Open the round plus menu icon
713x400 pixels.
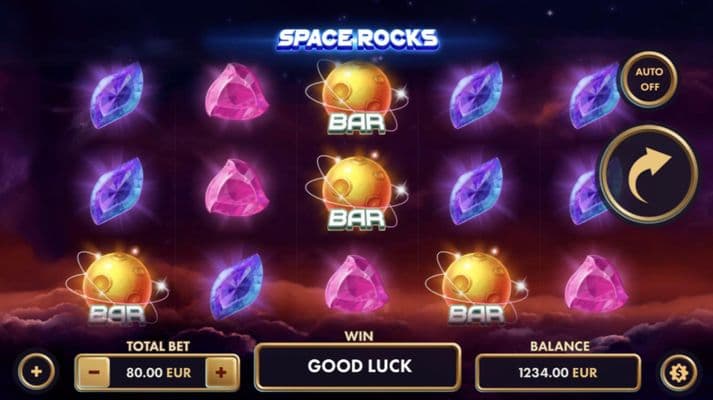[36, 371]
